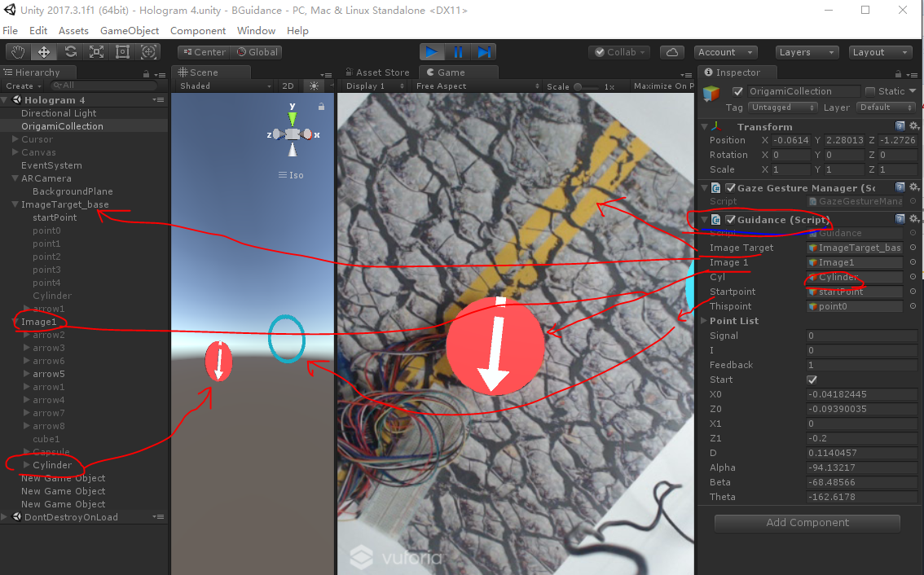
Task: Select Image1 in the Hierarchy
Action: coord(40,321)
